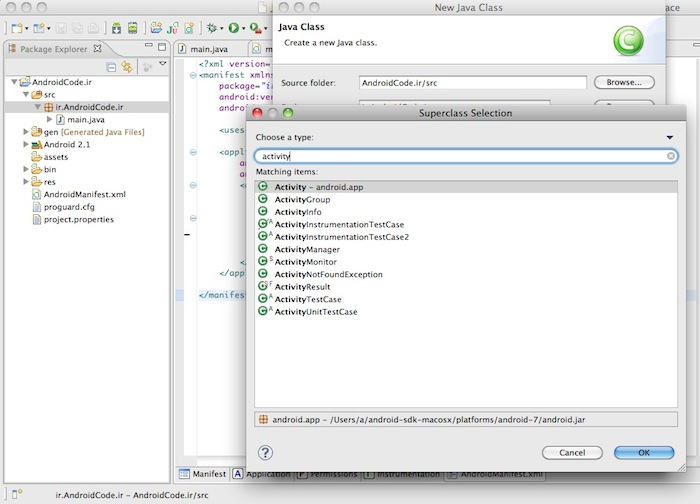The image size is (700, 504).
Task: Click the Android SDK Manager toolbar icon
Action: [x=118, y=28]
